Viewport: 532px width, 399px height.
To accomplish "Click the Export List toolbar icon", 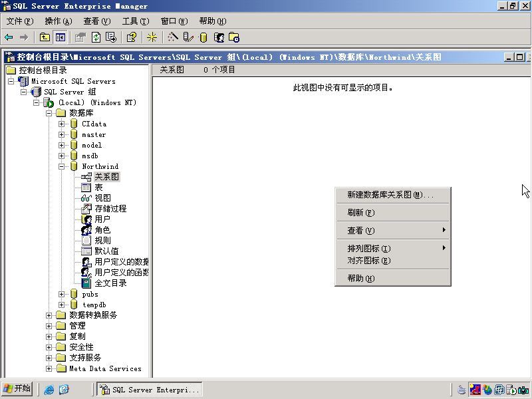I will coord(111,37).
